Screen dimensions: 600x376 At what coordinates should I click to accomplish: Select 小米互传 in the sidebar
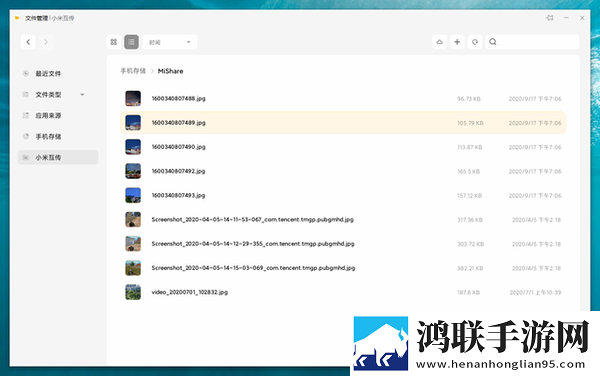click(x=58, y=157)
